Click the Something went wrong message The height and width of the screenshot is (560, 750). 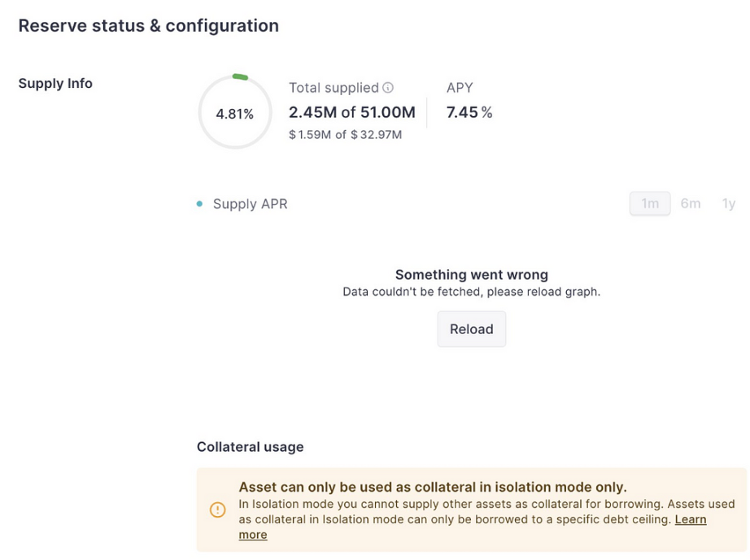[472, 275]
